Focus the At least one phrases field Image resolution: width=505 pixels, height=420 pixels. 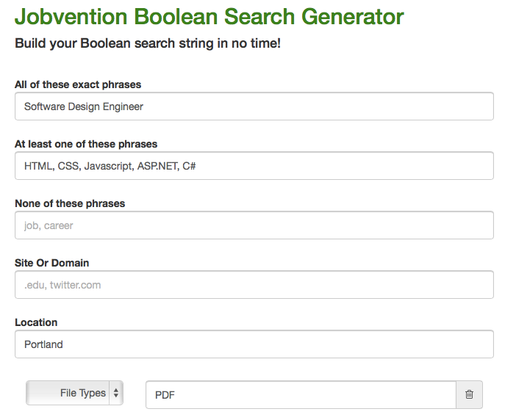[x=254, y=166]
